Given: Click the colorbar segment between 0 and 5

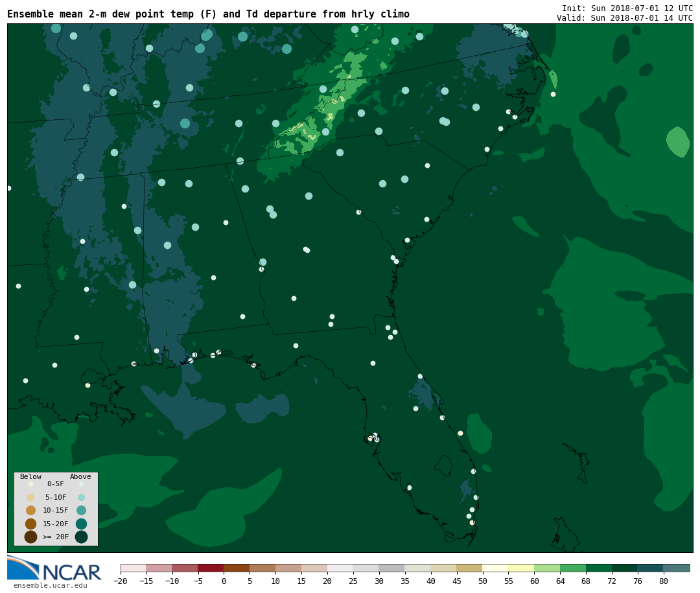Looking at the screenshot, I should 237,568.
